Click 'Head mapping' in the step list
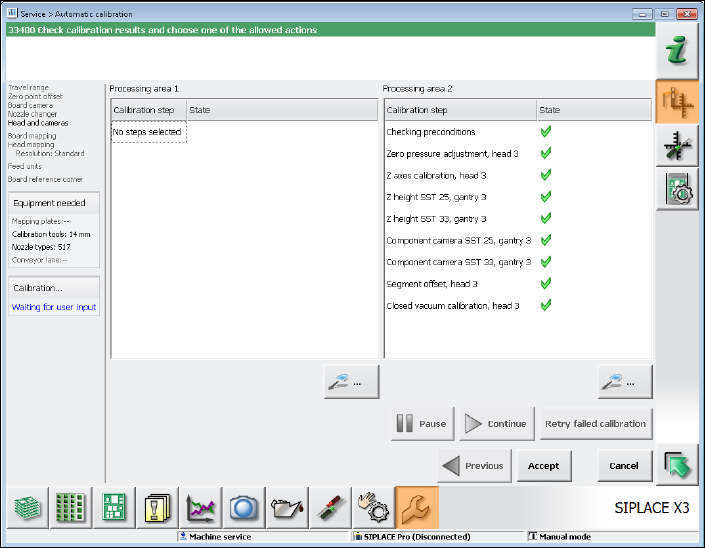Screen dimensions: 705x548 tap(31, 144)
